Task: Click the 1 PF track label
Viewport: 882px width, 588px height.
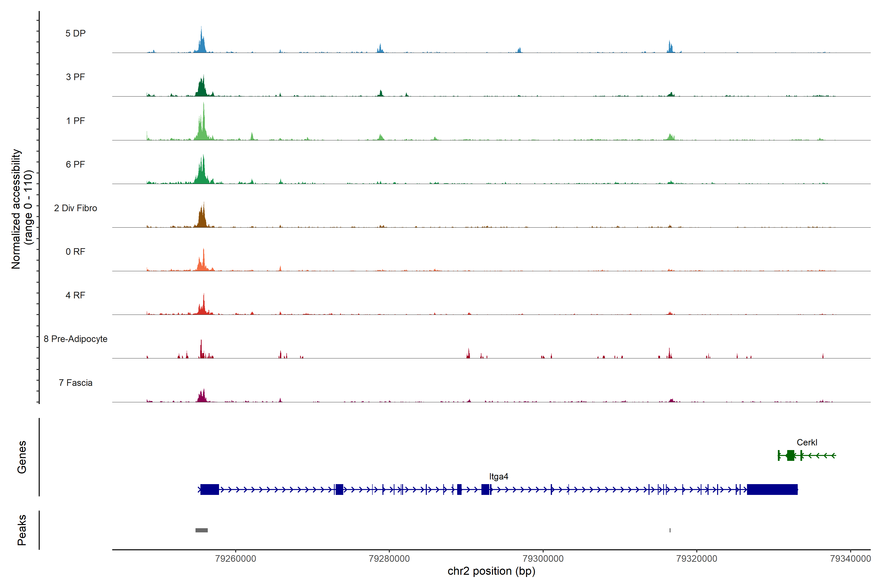Action: [x=75, y=121]
